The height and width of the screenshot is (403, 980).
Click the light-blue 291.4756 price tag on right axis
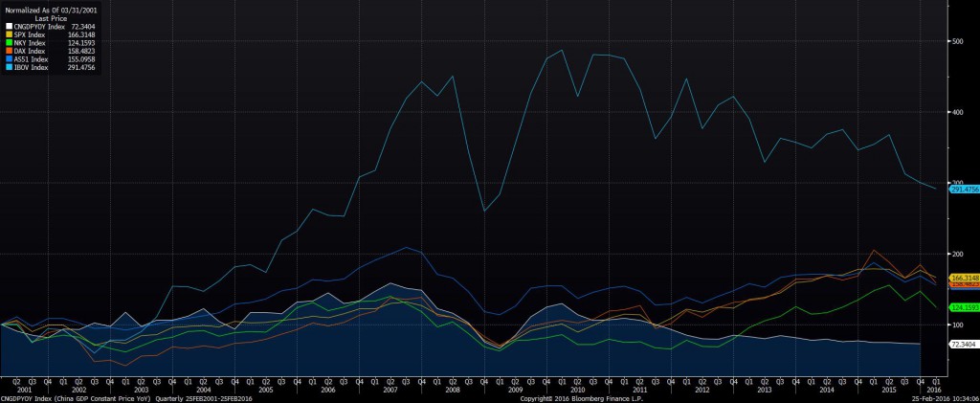tap(965, 189)
